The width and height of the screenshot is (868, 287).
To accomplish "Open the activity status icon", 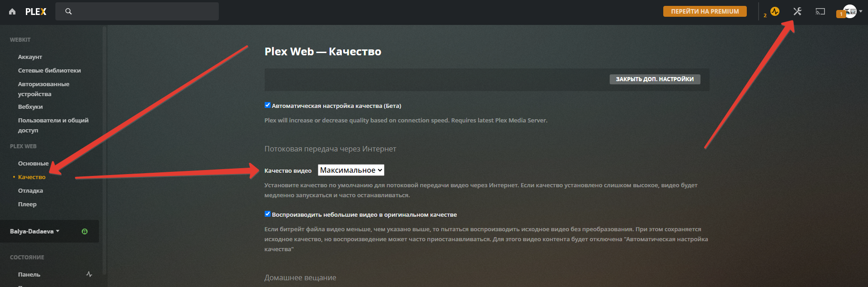I will click(775, 11).
